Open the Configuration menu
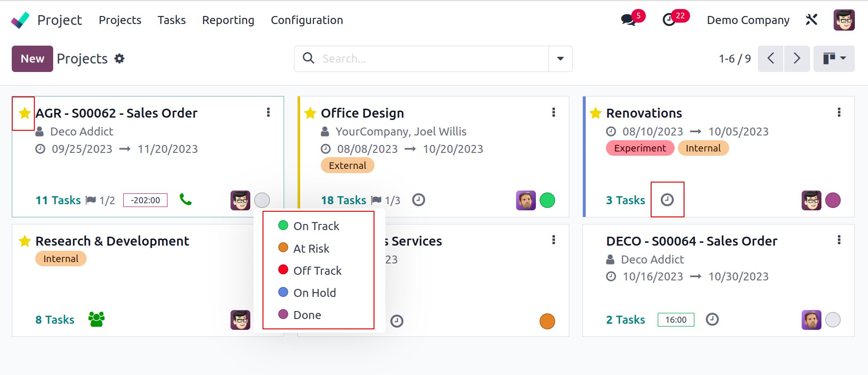 tap(307, 20)
